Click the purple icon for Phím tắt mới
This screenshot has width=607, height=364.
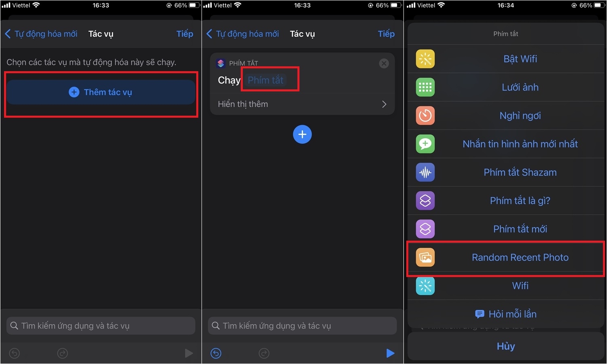coord(425,229)
